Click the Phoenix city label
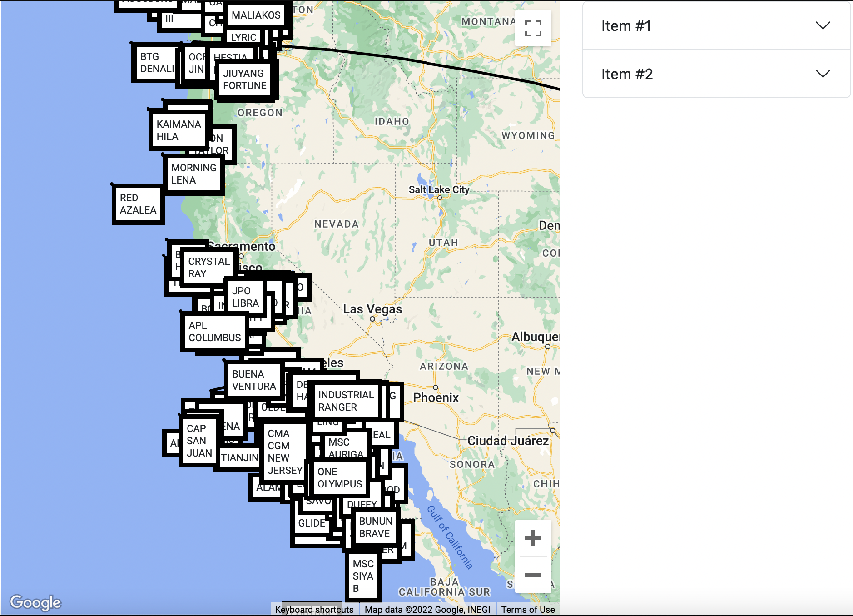This screenshot has height=616, width=853. tap(436, 397)
